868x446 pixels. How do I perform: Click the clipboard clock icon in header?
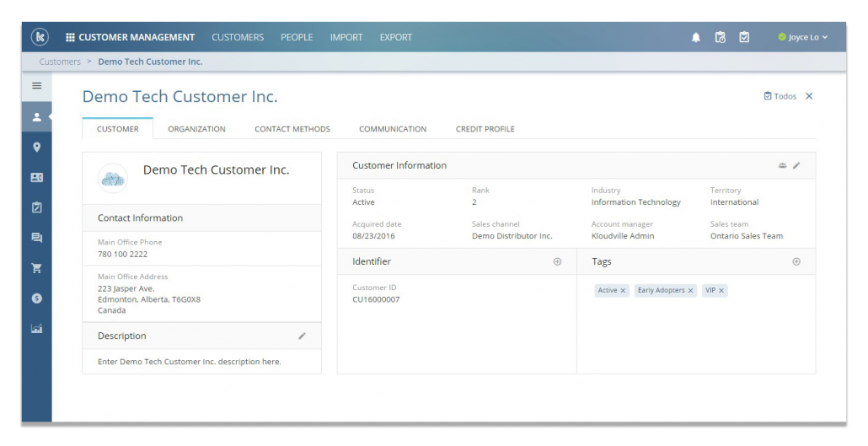(x=721, y=37)
